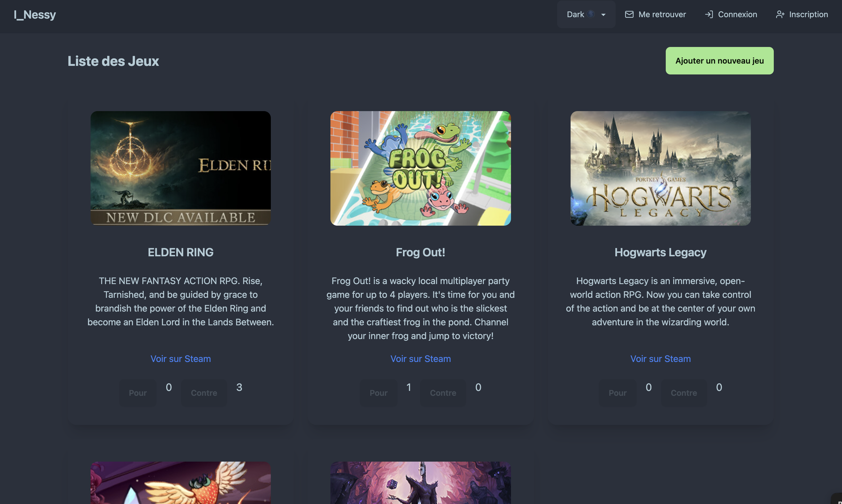842x504 pixels.
Task: Vote Pour on Hogwarts Legacy
Action: [617, 393]
